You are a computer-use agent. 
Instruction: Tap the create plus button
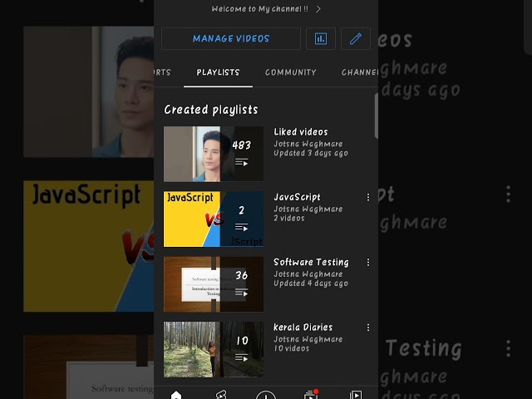[266, 396]
